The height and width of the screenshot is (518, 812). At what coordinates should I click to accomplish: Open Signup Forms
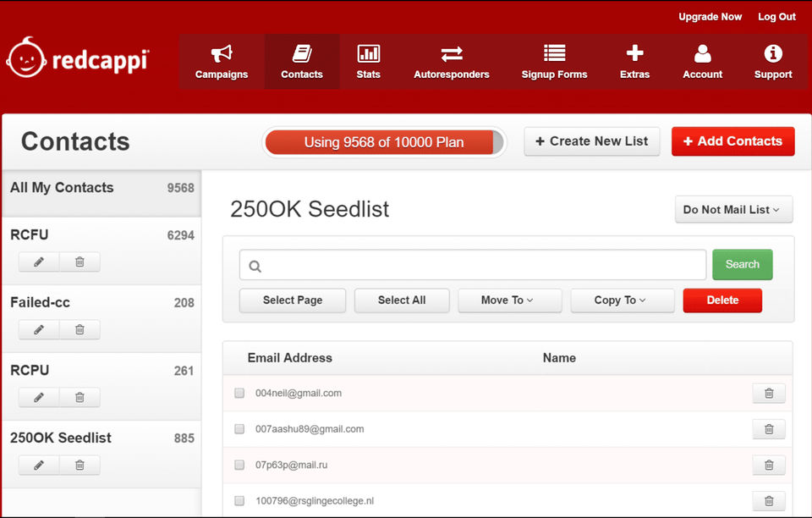554,62
